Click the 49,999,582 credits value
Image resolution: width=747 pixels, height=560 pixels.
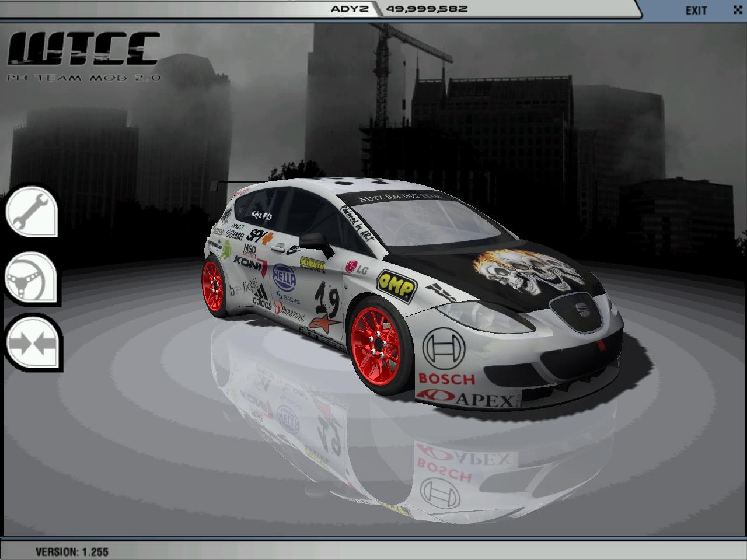click(426, 9)
